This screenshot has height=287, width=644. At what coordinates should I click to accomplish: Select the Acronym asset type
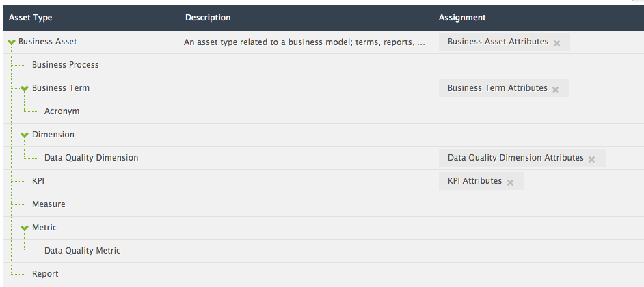coord(62,111)
